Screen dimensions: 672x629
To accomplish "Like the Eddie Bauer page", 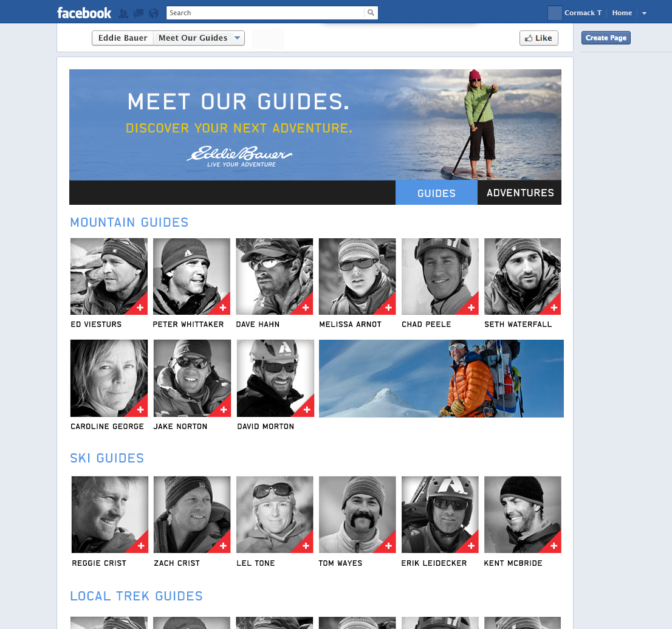I will pos(539,38).
